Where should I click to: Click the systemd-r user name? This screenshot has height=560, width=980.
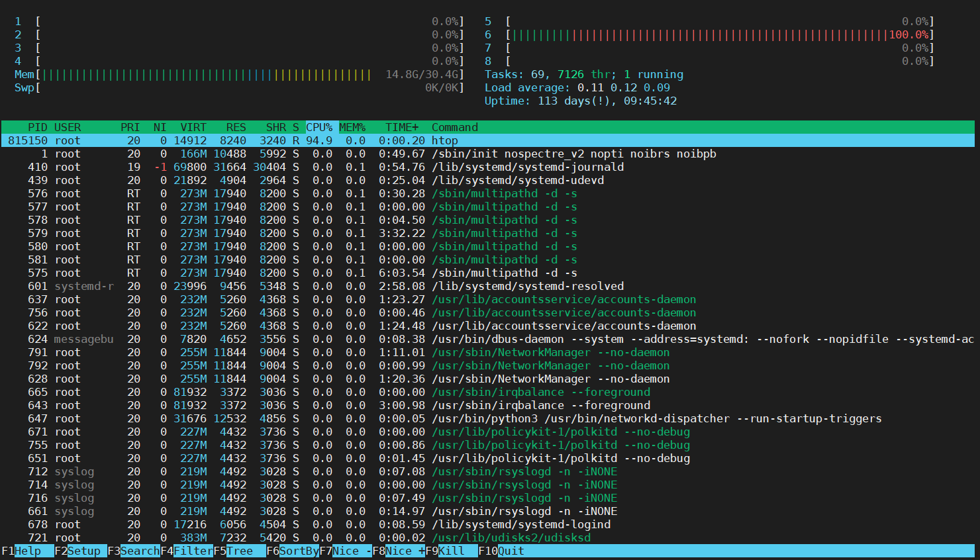point(84,286)
